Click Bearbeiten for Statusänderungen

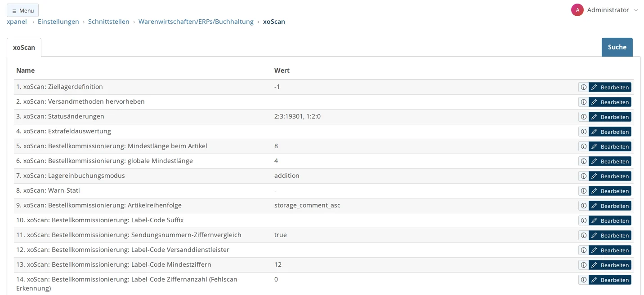tap(610, 117)
